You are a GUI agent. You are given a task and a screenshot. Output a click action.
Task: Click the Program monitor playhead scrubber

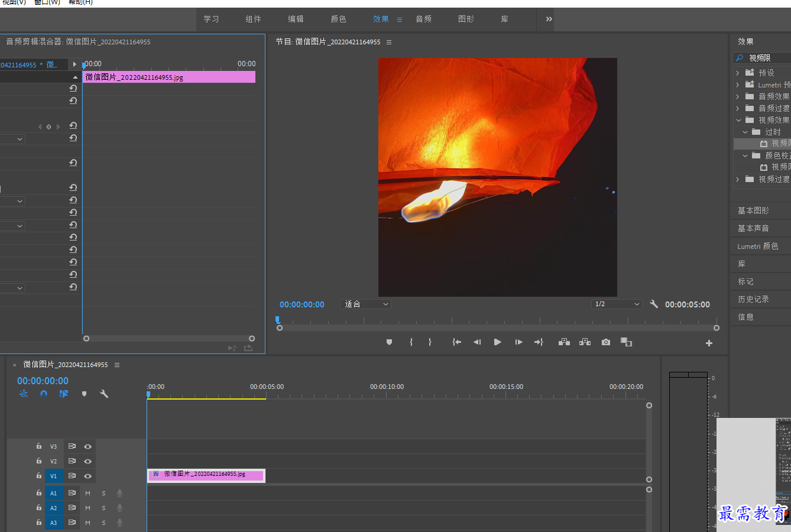pos(277,320)
